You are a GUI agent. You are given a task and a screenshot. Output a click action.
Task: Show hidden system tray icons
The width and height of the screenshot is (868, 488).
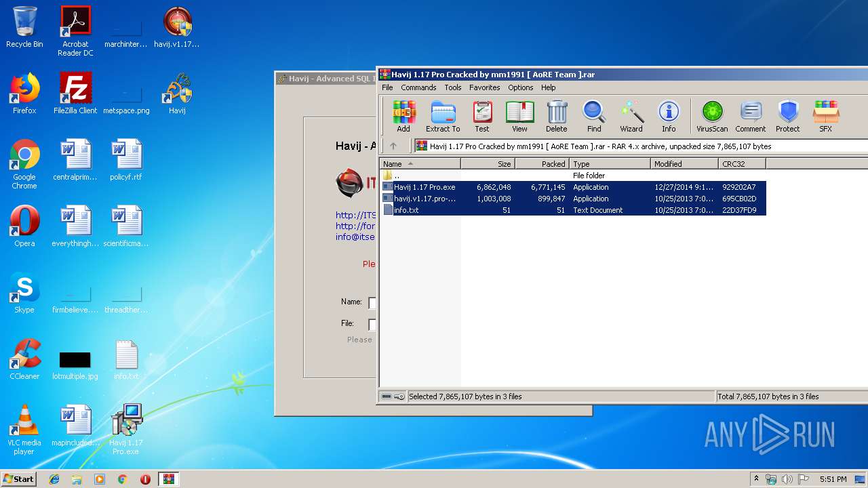click(757, 479)
